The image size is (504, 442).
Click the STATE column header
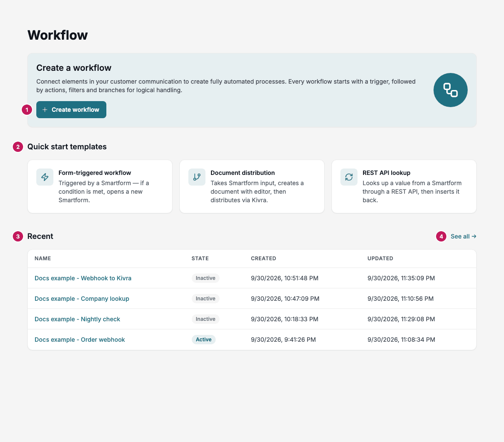pyautogui.click(x=200, y=259)
